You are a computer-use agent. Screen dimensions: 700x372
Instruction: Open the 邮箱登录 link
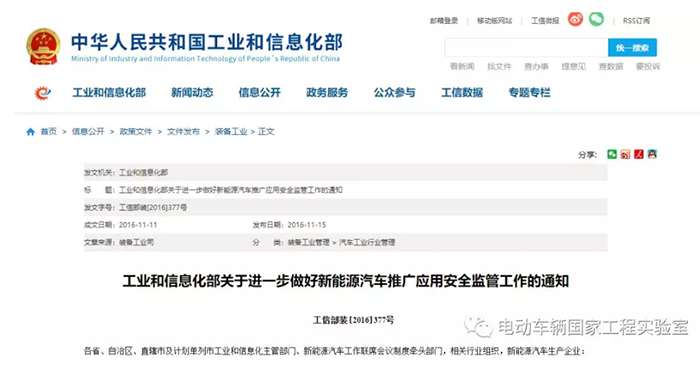pos(444,21)
